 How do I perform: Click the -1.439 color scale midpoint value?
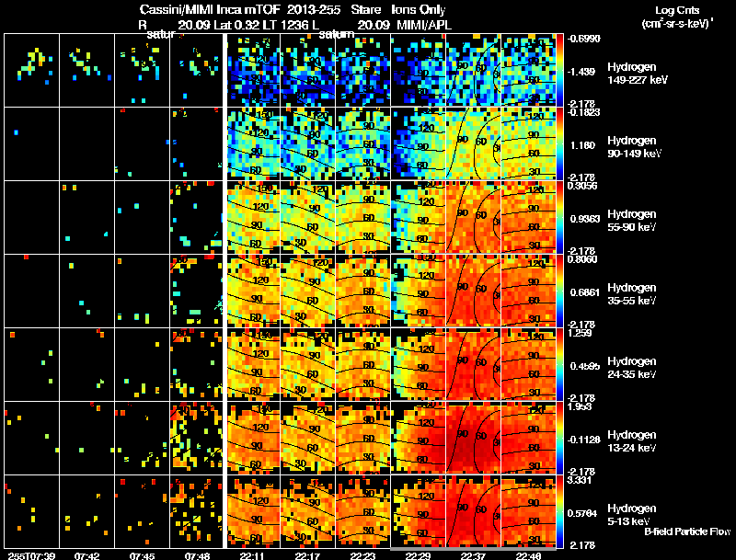(581, 72)
